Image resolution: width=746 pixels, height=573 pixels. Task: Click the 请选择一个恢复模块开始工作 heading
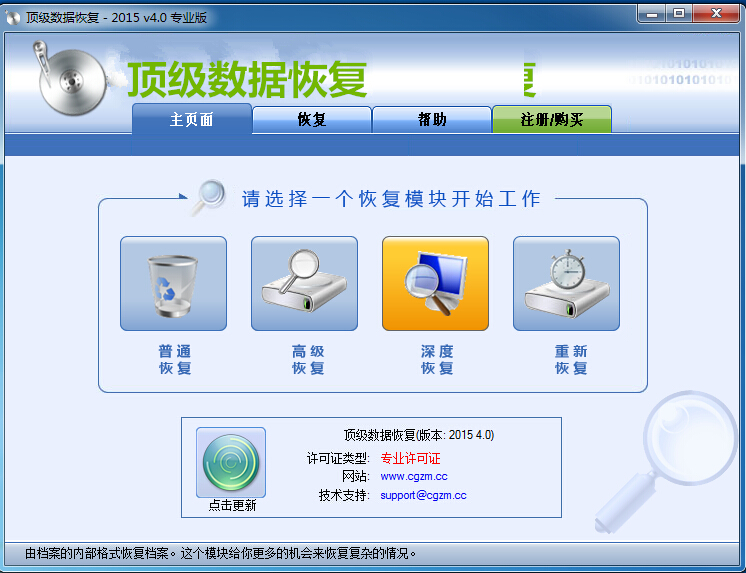pos(391,199)
